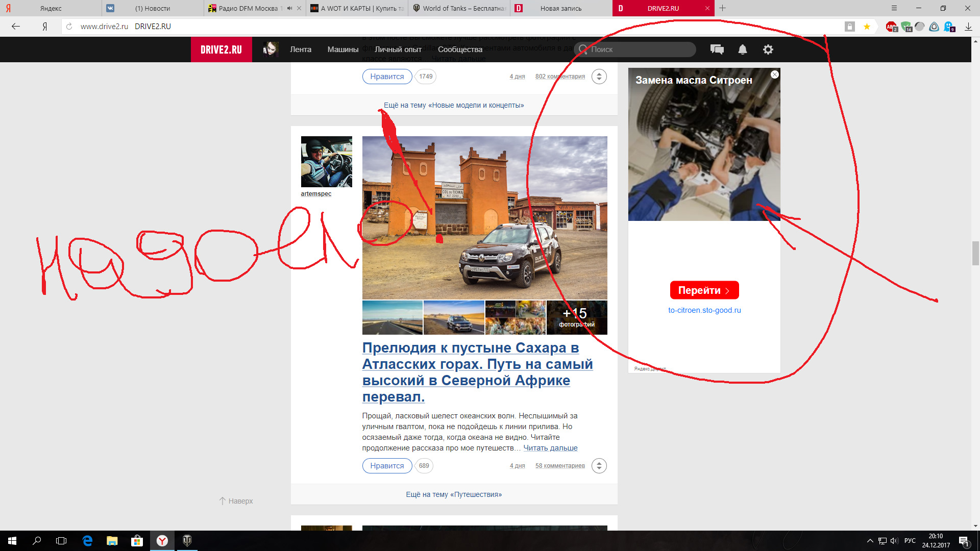Switch to the Яндекс tab
Image resolution: width=980 pixels, height=551 pixels.
51,8
